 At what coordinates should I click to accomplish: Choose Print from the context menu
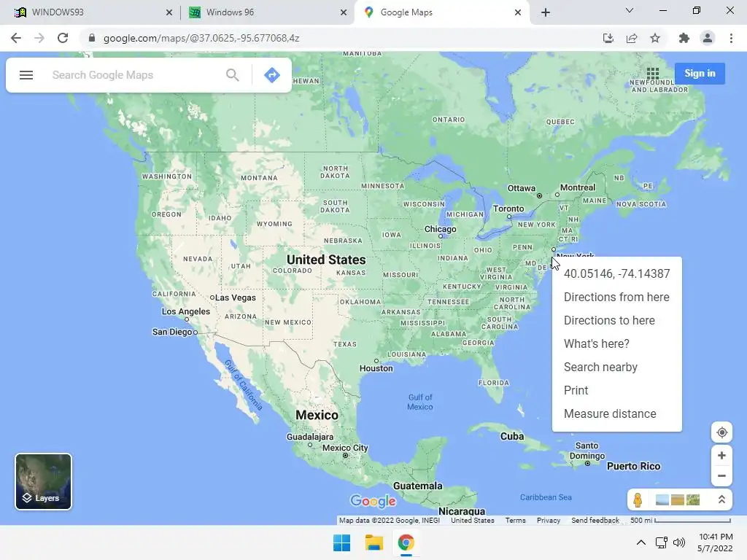[x=617, y=391]
